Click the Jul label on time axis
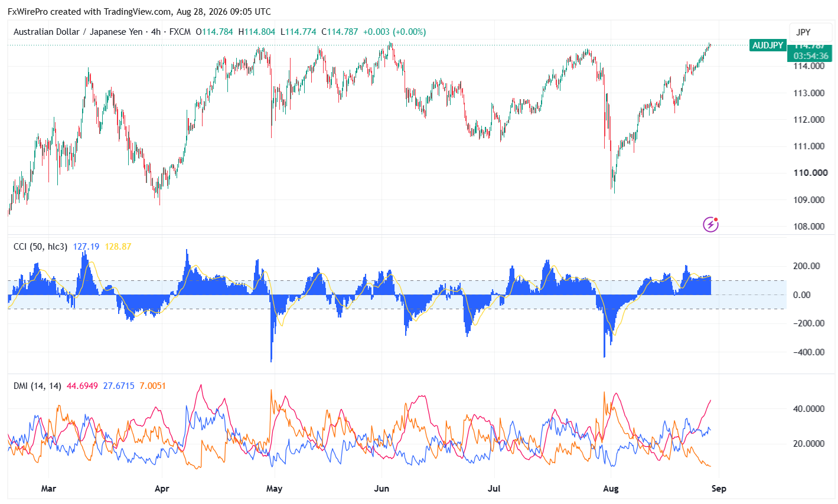838x504 pixels. [495, 489]
